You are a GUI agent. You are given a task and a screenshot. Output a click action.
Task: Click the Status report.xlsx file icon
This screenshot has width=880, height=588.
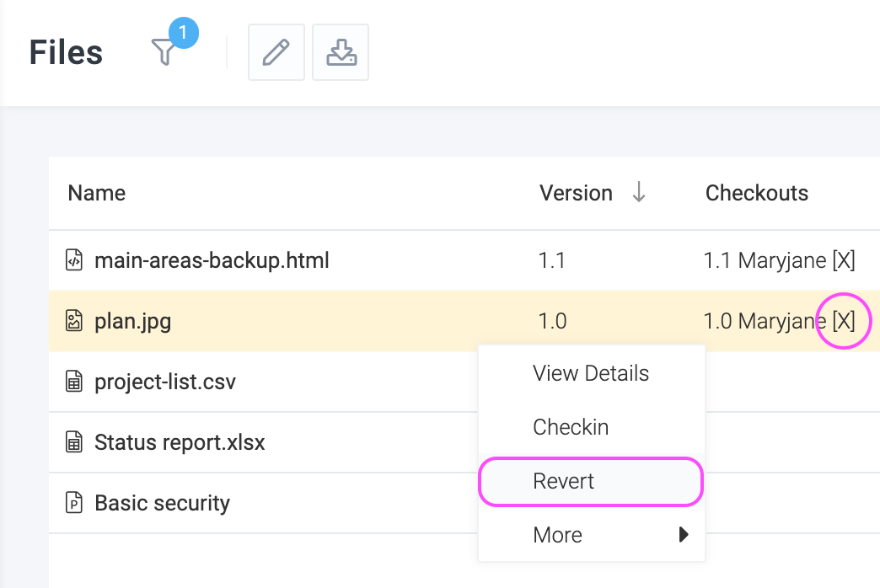(74, 442)
